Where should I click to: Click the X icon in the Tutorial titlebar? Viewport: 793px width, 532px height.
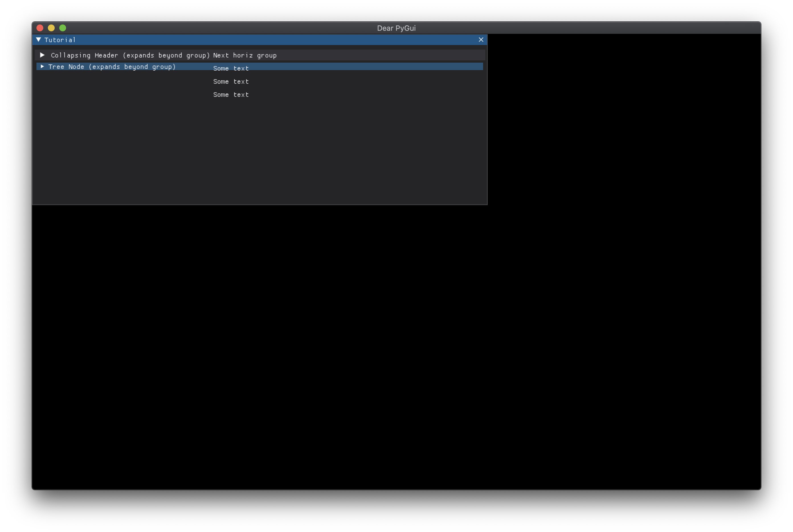tap(481, 40)
